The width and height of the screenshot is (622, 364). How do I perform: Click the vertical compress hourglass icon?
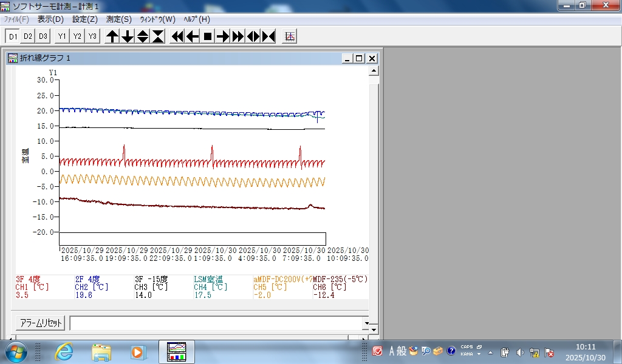pyautogui.click(x=158, y=36)
